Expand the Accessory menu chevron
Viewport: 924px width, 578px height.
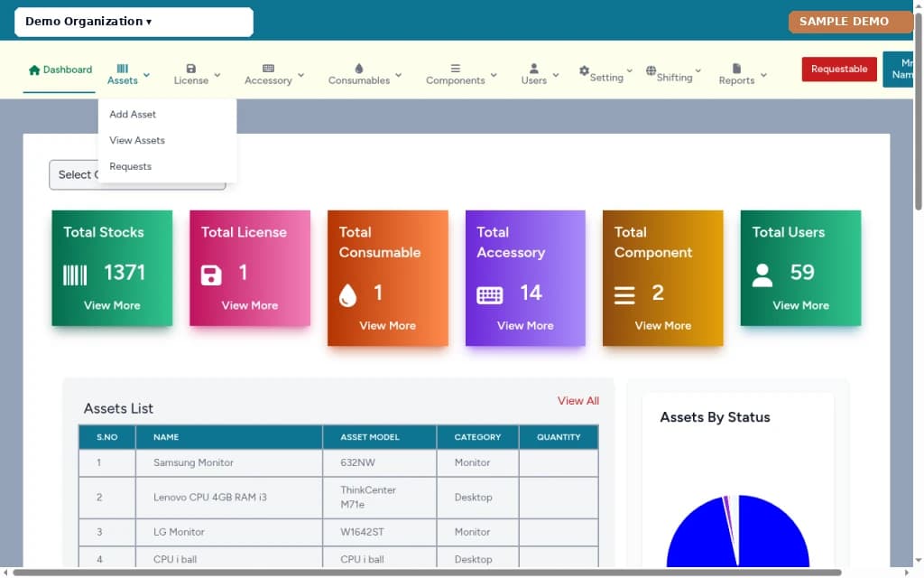[301, 75]
